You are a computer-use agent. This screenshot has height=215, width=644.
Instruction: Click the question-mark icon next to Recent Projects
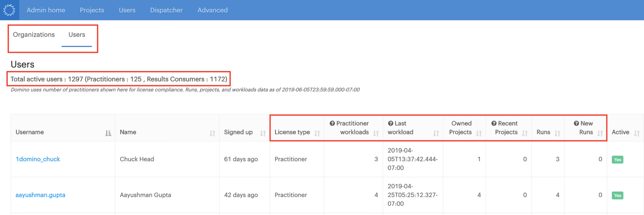point(493,123)
